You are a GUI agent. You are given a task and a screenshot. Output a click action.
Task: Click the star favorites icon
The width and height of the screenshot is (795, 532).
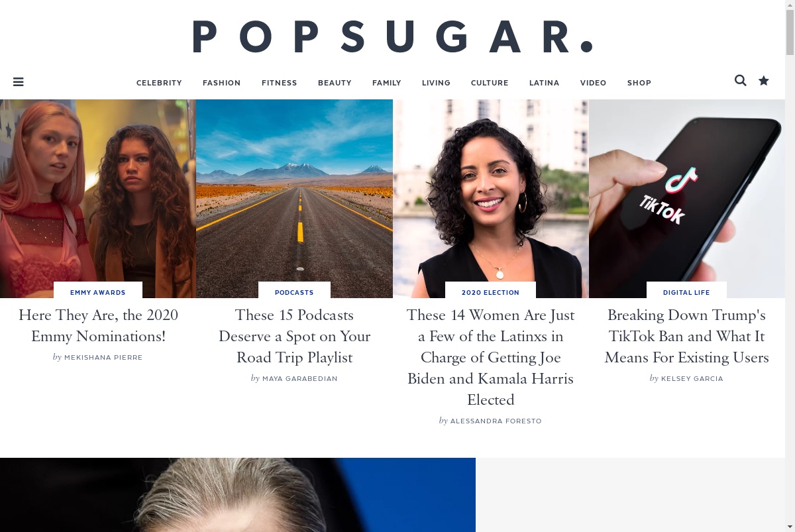tap(764, 80)
